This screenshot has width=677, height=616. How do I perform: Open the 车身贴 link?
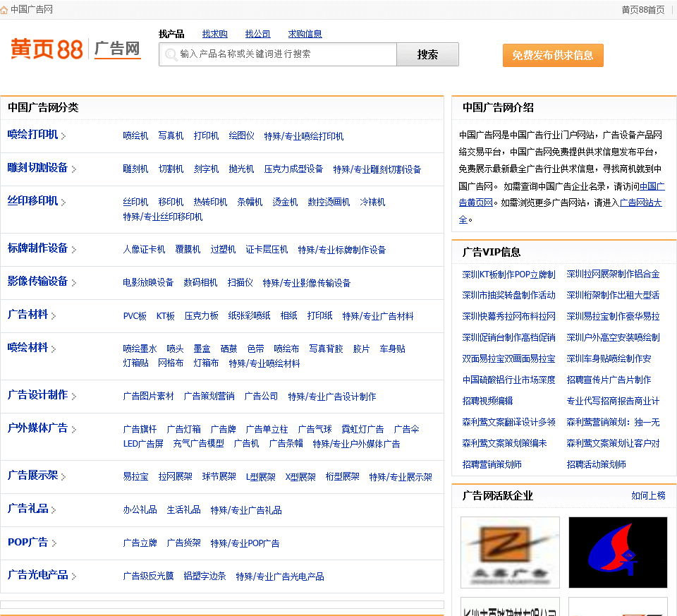(x=393, y=349)
